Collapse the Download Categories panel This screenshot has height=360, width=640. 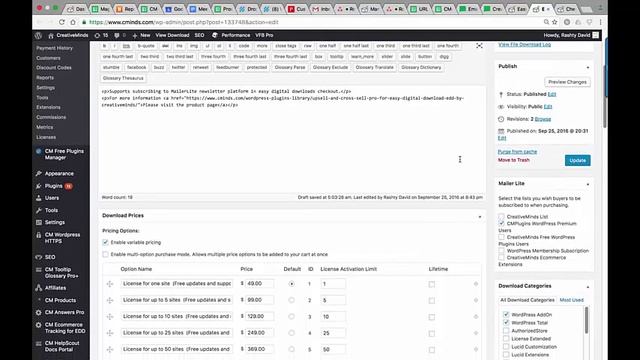click(x=588, y=287)
